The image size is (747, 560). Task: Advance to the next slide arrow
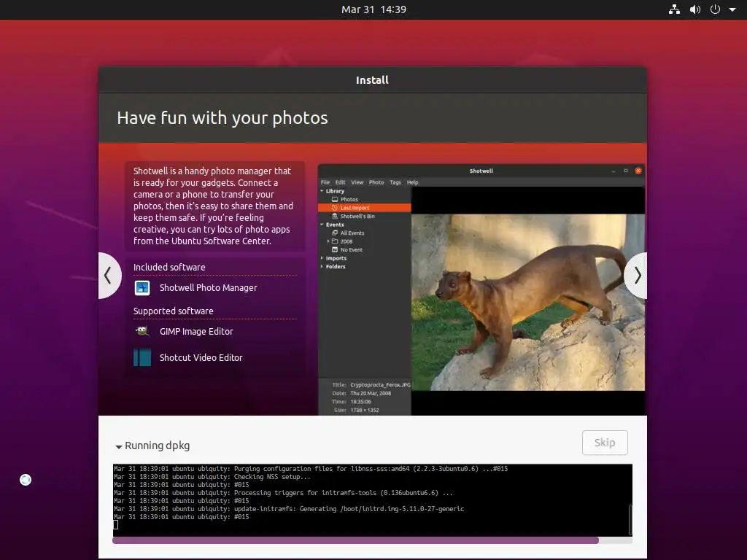click(x=636, y=275)
